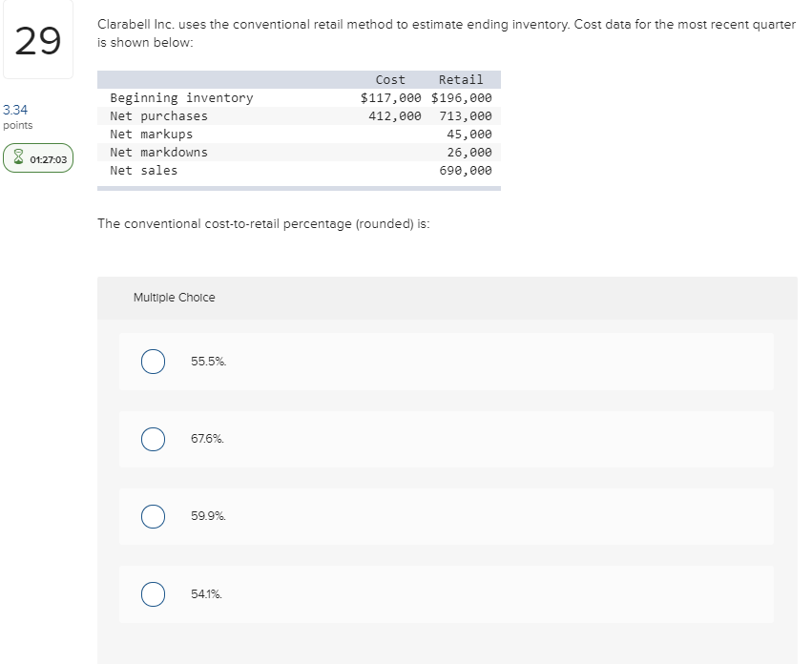Image resolution: width=812 pixels, height=664 pixels.
Task: Pick the 59.9% answer choice radio
Action: pyautogui.click(x=153, y=516)
